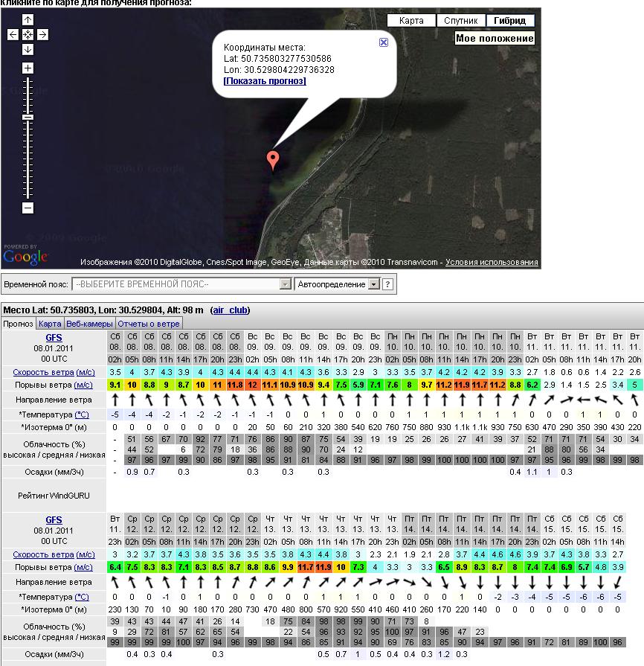This screenshot has width=644, height=666.
Task: Pan the map left with arrow
Action: (13, 34)
